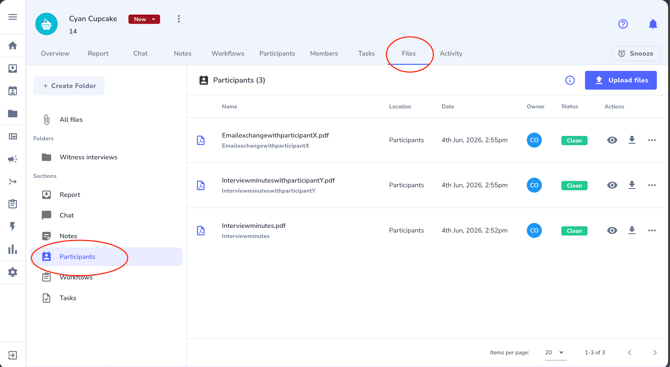The image size is (670, 367).
Task: Open the three-dot menu beside New badge
Action: click(179, 19)
